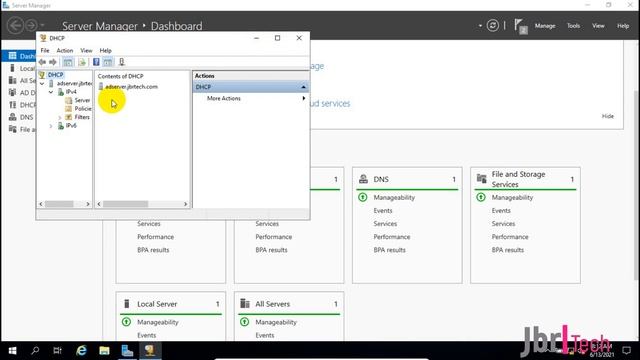Open Task View on the taskbar

coord(58,350)
